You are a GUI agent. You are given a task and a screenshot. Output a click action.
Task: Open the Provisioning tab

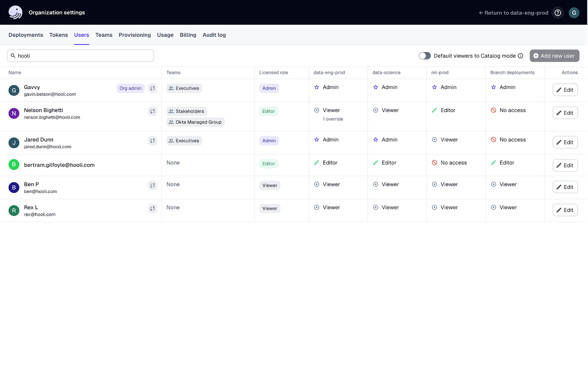tap(135, 35)
